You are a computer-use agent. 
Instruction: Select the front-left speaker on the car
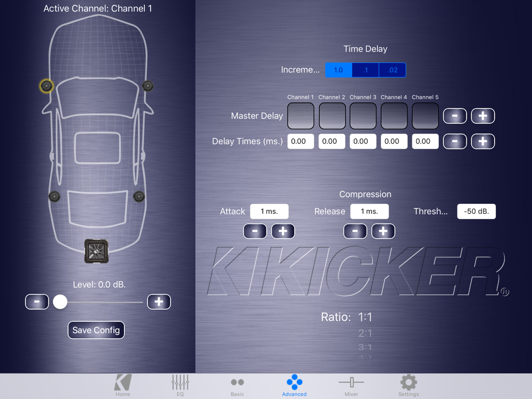pos(46,86)
